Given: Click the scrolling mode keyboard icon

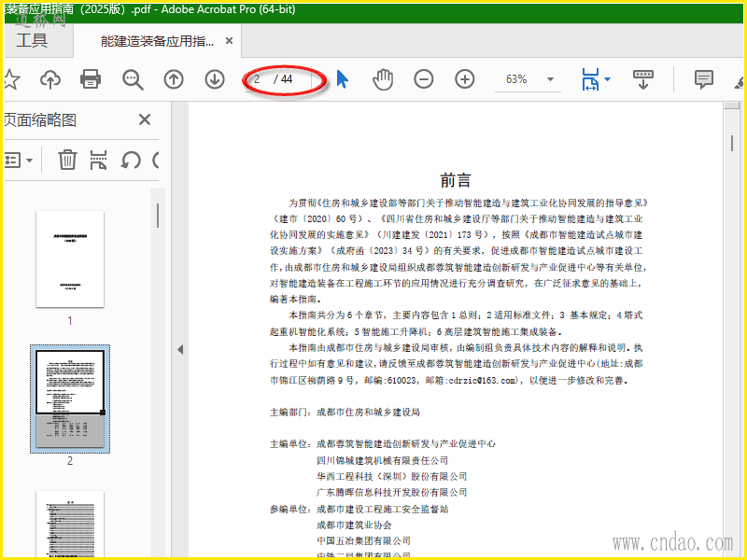Looking at the screenshot, I should [643, 79].
